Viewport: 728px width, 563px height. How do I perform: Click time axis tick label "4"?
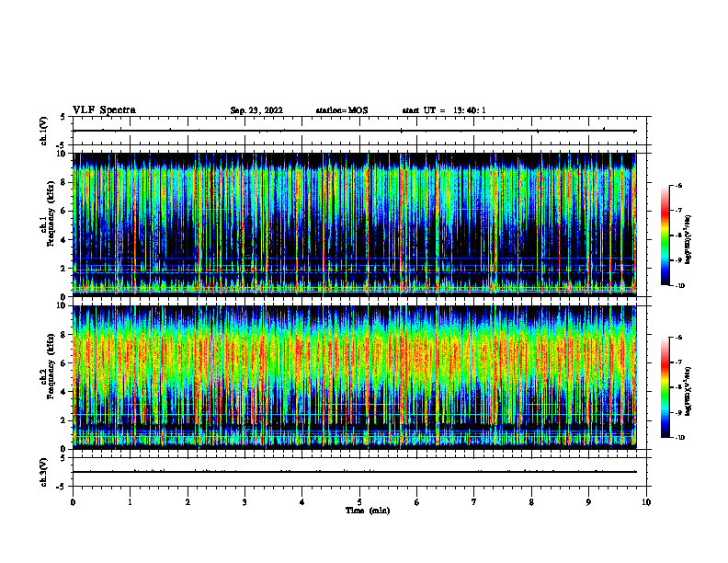302,502
